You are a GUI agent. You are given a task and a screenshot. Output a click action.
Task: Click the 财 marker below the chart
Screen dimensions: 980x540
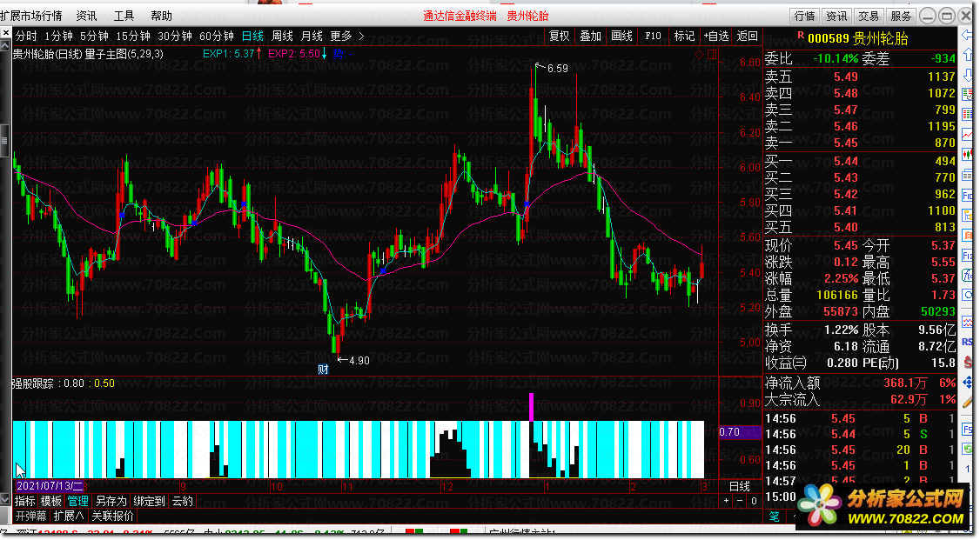point(323,369)
